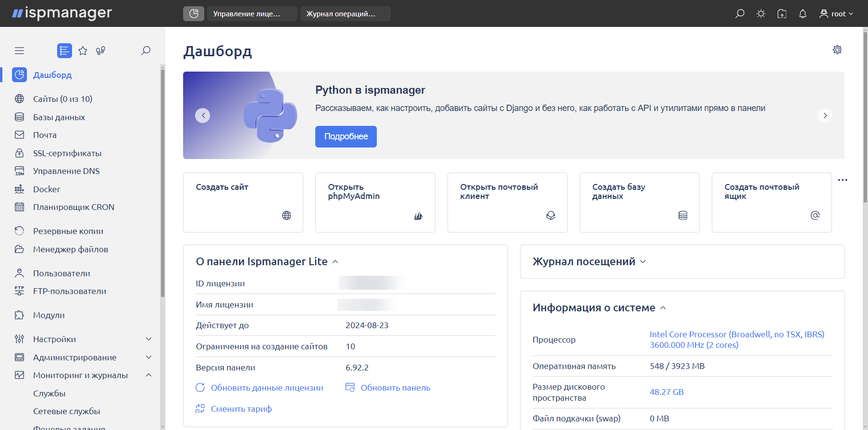The width and height of the screenshot is (868, 430).
Task: Click the sidebar vertical scrollbar
Action: [x=162, y=183]
